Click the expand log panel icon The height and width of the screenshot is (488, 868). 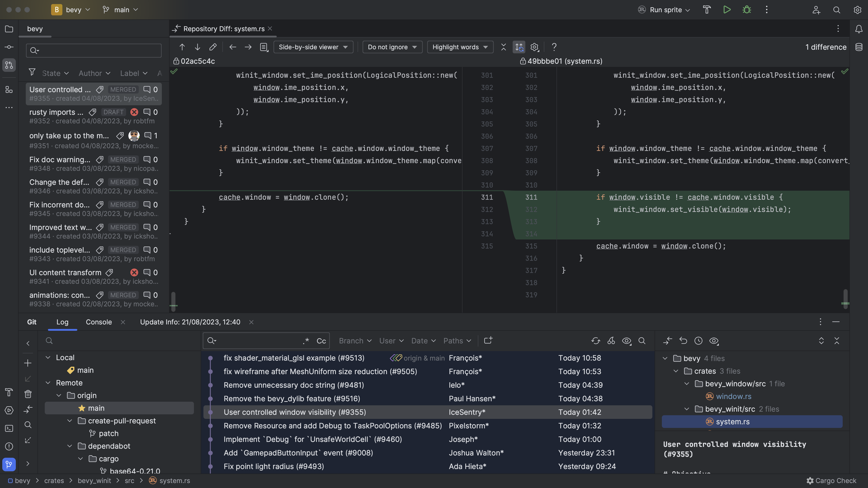click(x=821, y=340)
